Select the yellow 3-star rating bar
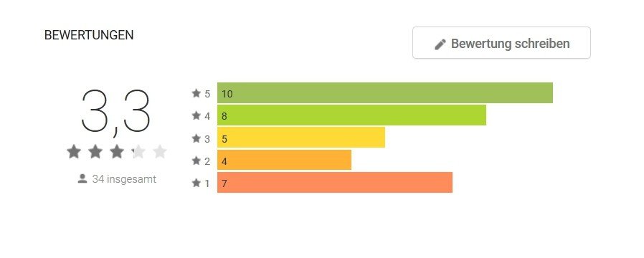 pyautogui.click(x=301, y=138)
